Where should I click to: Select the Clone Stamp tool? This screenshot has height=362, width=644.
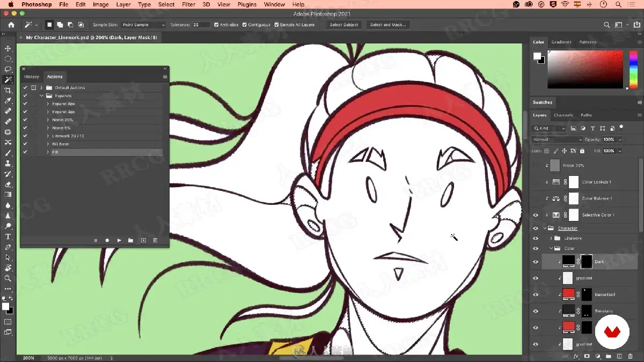coord(8,163)
